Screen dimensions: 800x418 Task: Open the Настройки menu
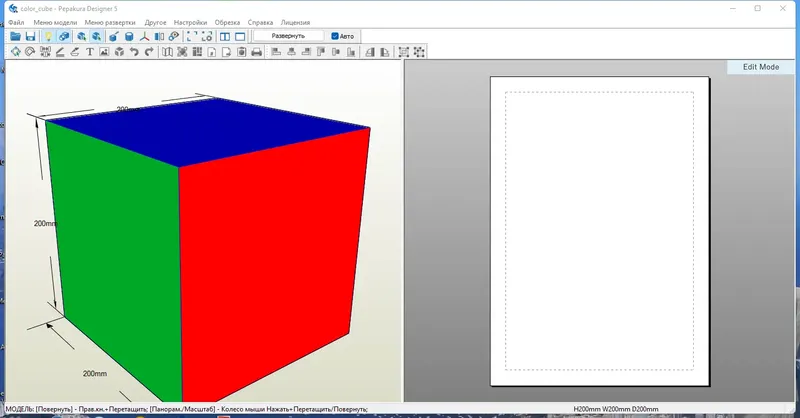[190, 22]
